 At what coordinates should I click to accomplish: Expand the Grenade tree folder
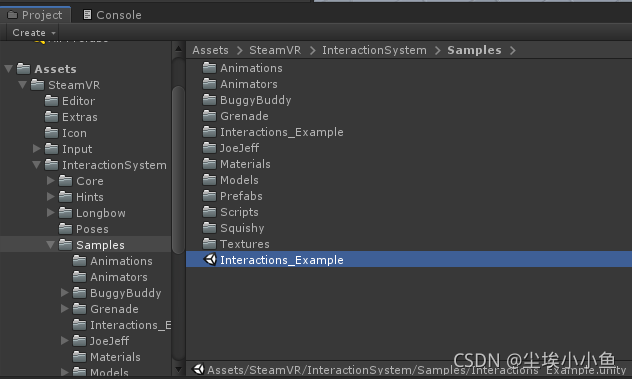coord(64,309)
